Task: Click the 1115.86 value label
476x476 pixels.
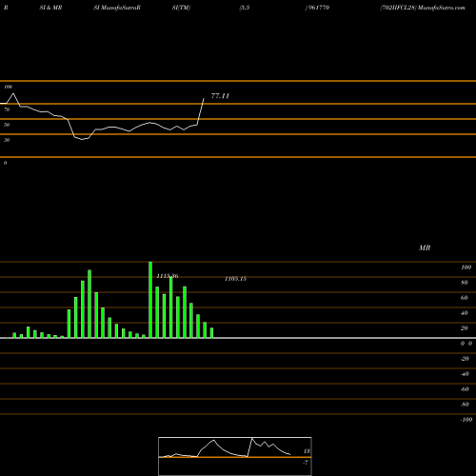Action: 168,276
